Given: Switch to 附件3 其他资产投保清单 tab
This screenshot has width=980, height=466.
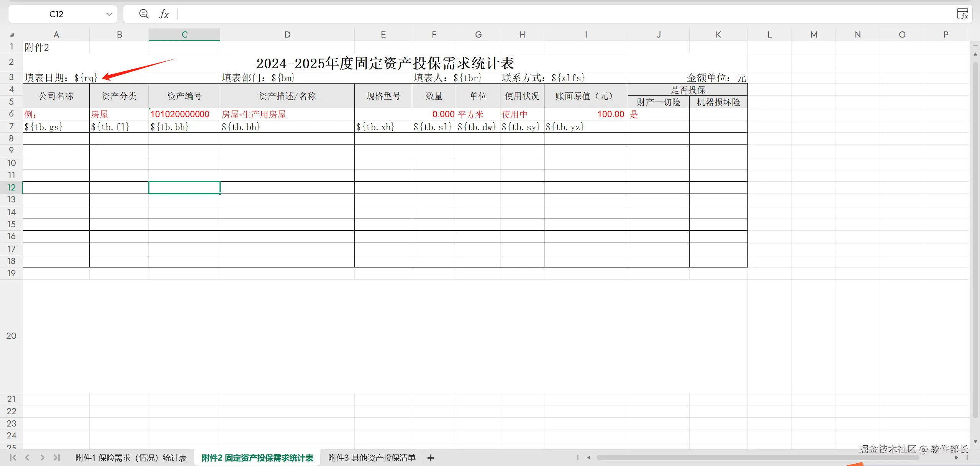Looking at the screenshot, I should [x=372, y=458].
